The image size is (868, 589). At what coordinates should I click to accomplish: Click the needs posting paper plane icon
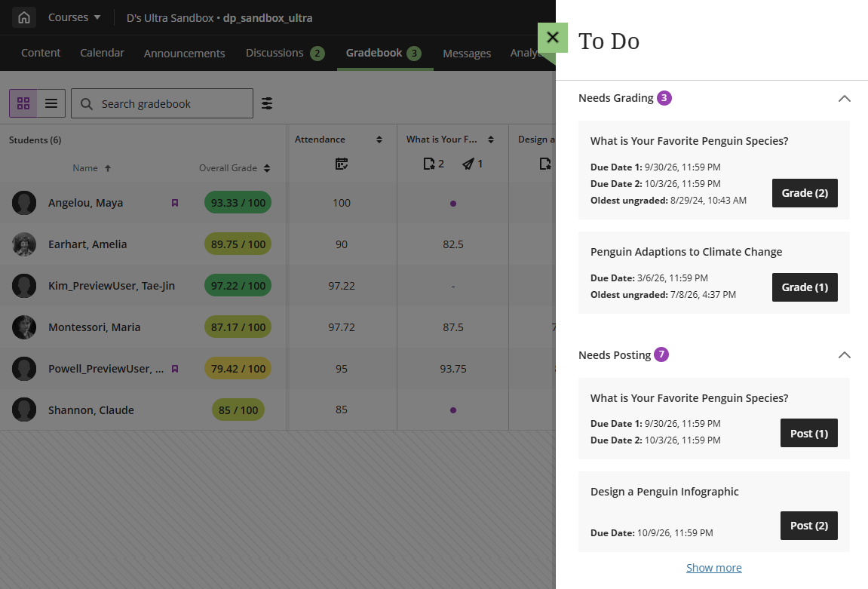[x=468, y=164]
